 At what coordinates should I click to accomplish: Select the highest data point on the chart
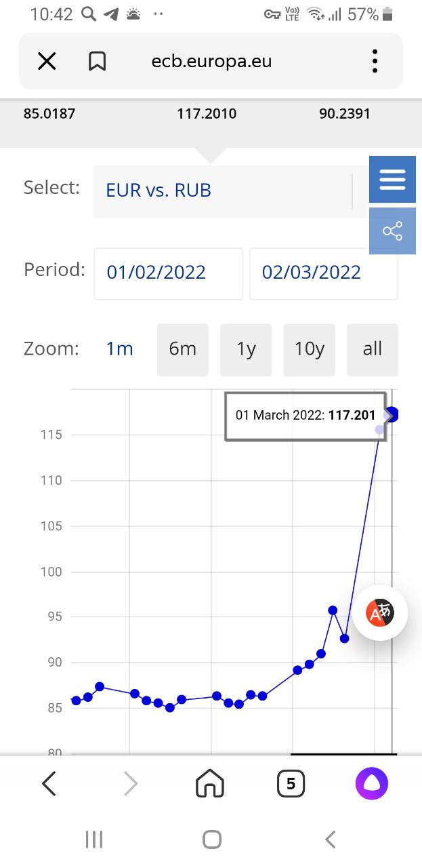click(392, 414)
